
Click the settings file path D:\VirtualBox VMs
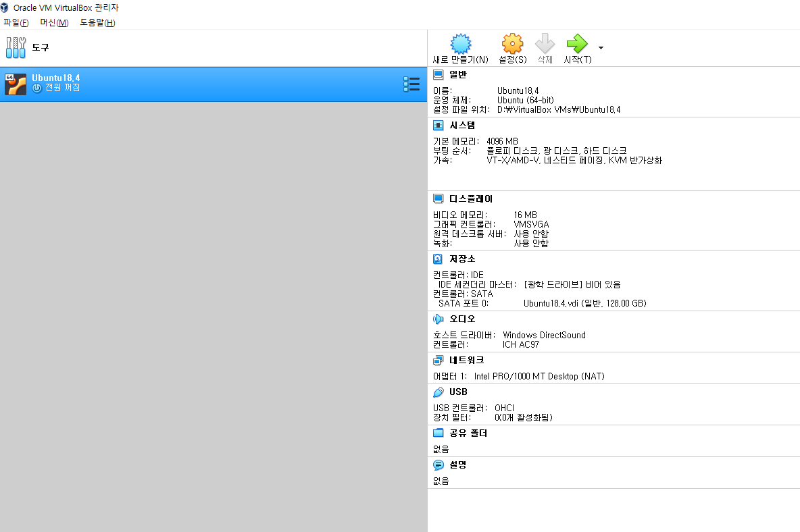(559, 109)
